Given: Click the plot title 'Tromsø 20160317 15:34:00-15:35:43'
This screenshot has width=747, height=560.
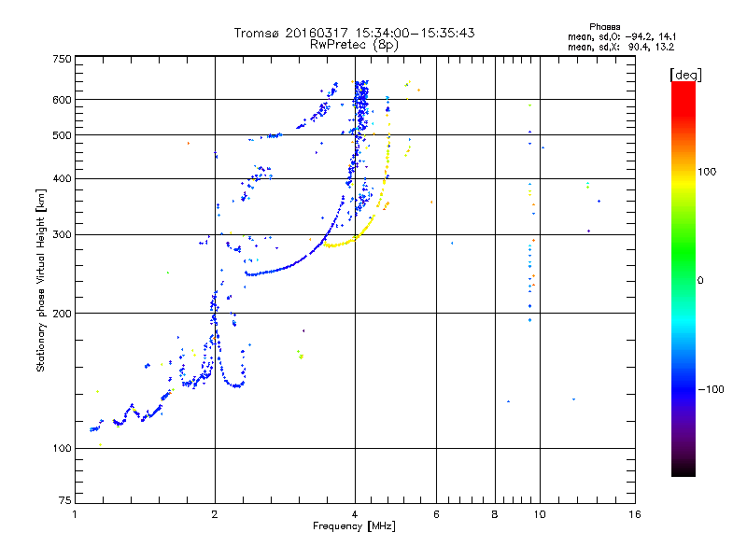Looking at the screenshot, I should [x=354, y=33].
